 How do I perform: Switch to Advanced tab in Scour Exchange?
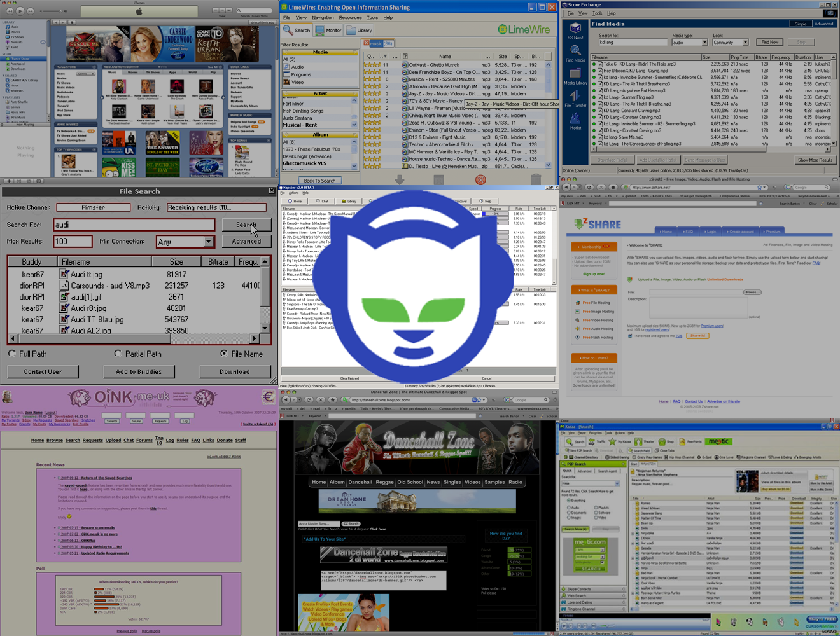(823, 24)
